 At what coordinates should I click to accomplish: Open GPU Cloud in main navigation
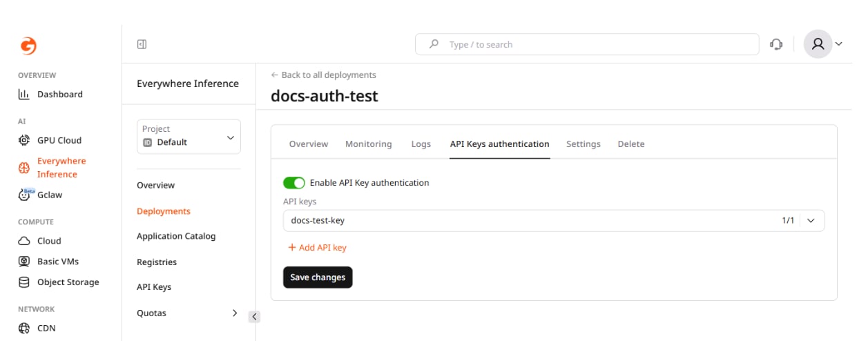pos(59,140)
